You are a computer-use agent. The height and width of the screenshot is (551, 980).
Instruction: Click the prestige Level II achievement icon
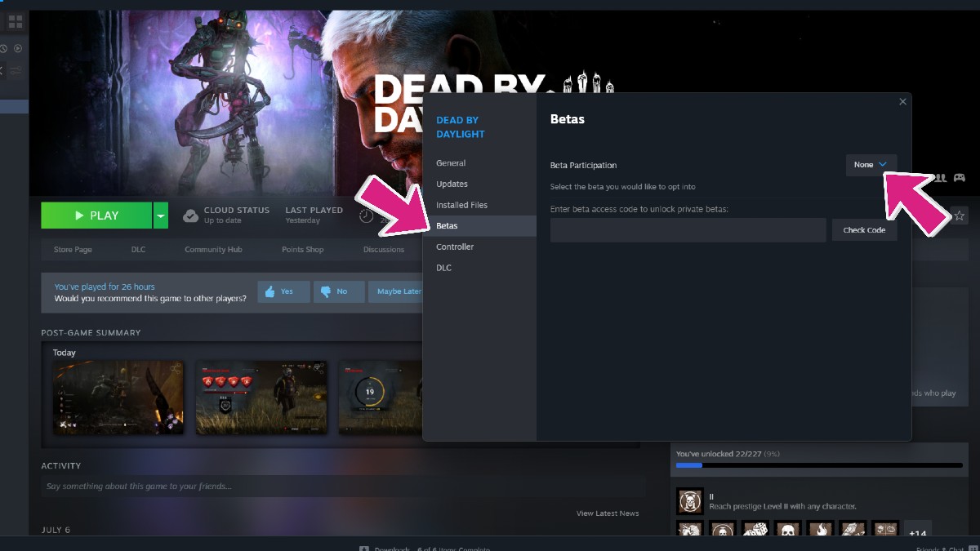pos(690,501)
